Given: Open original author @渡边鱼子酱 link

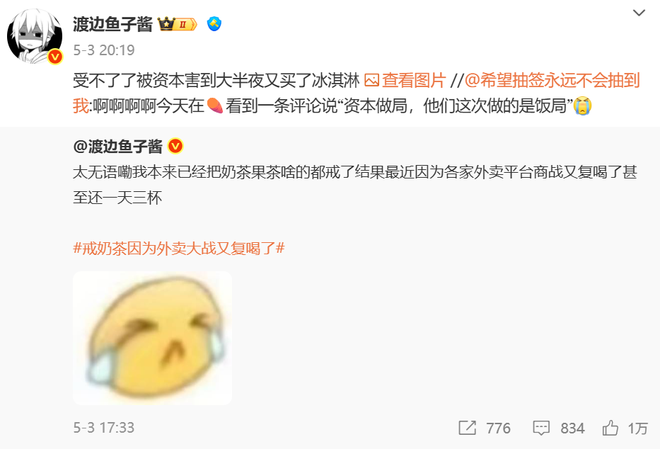Looking at the screenshot, I should click(117, 146).
